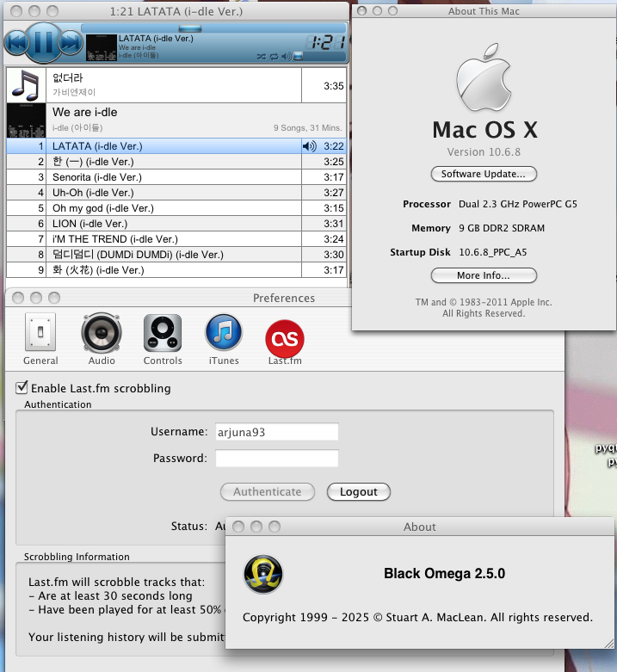Select track LATATA (i-dle Ver.)
Image resolution: width=617 pixels, height=672 pixels.
[176, 146]
